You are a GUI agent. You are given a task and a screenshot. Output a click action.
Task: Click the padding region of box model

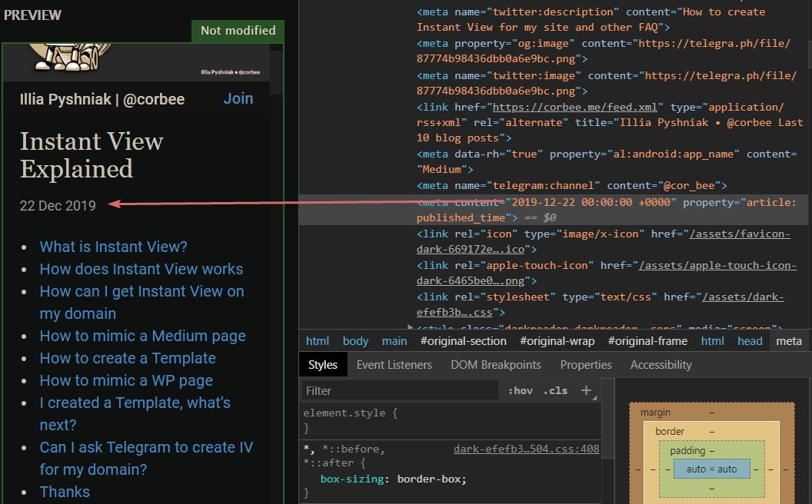687,451
